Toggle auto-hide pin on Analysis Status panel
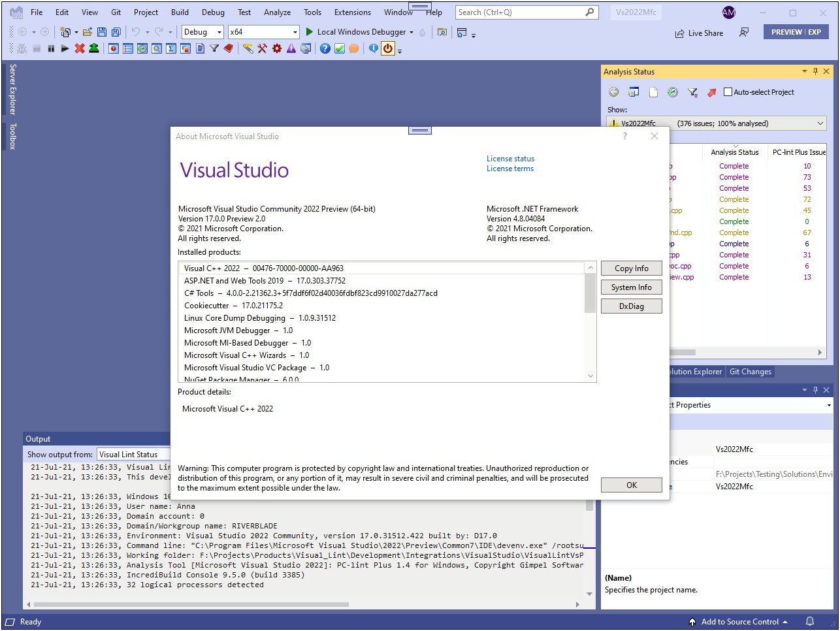Image resolution: width=840 pixels, height=631 pixels. [815, 71]
